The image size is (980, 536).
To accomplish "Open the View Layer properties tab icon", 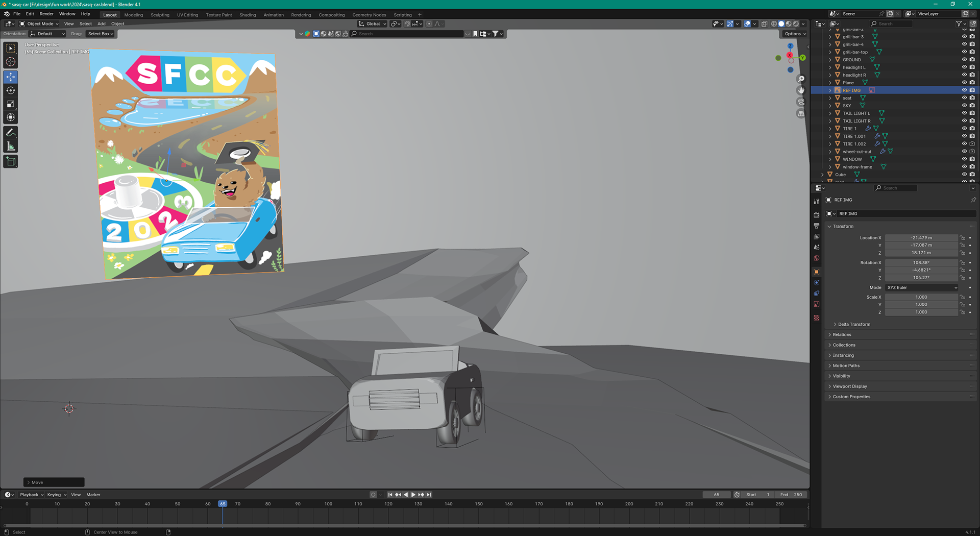I will click(816, 236).
